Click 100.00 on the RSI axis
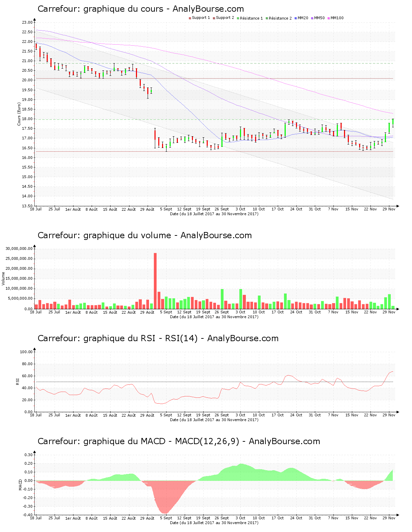 (26, 352)
